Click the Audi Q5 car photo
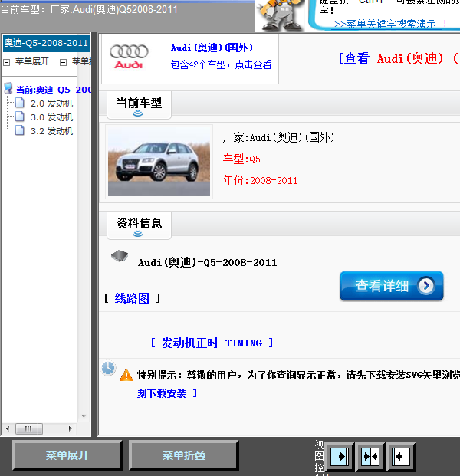460x476 pixels. tap(159, 162)
